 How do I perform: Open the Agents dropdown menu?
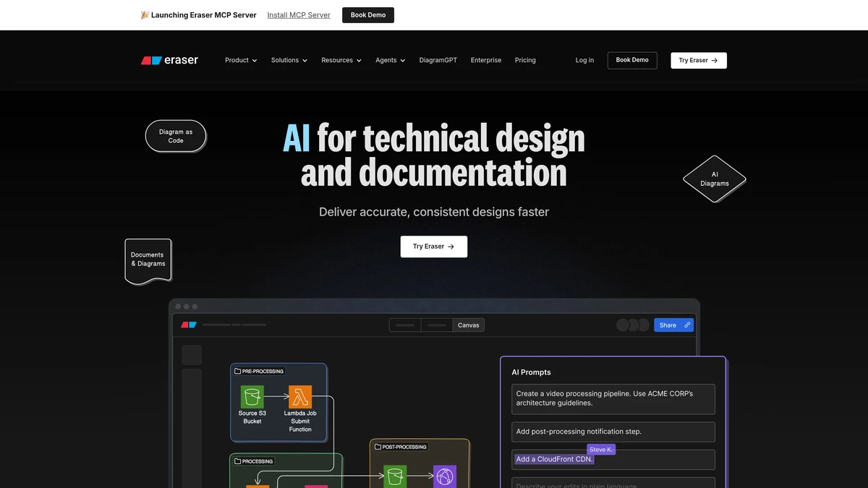click(x=390, y=61)
